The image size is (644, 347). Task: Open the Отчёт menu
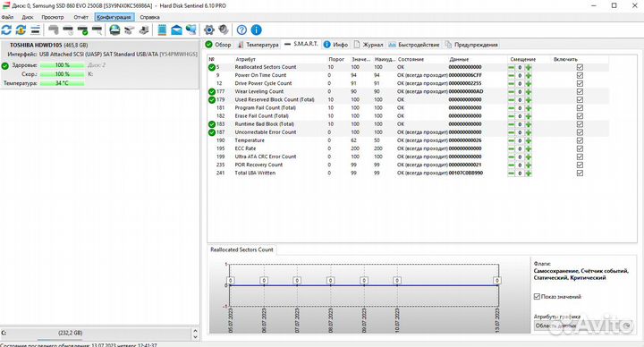(x=80, y=17)
